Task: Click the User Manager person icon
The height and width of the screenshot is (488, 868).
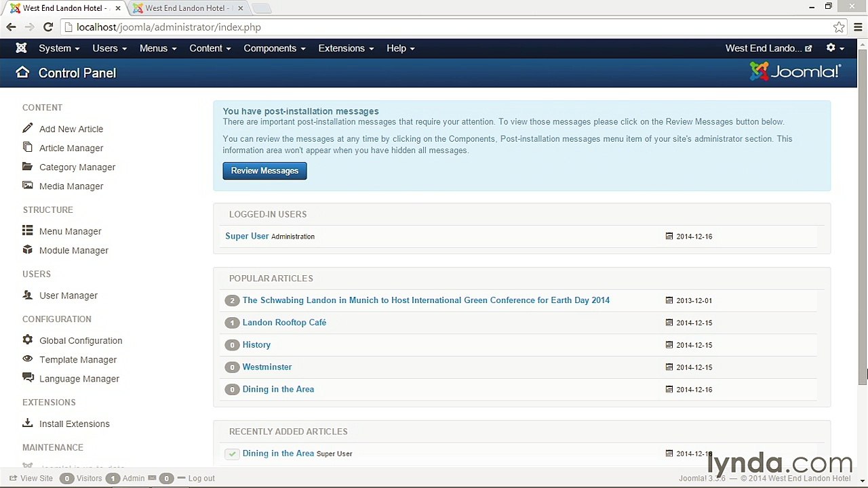Action: pos(27,295)
